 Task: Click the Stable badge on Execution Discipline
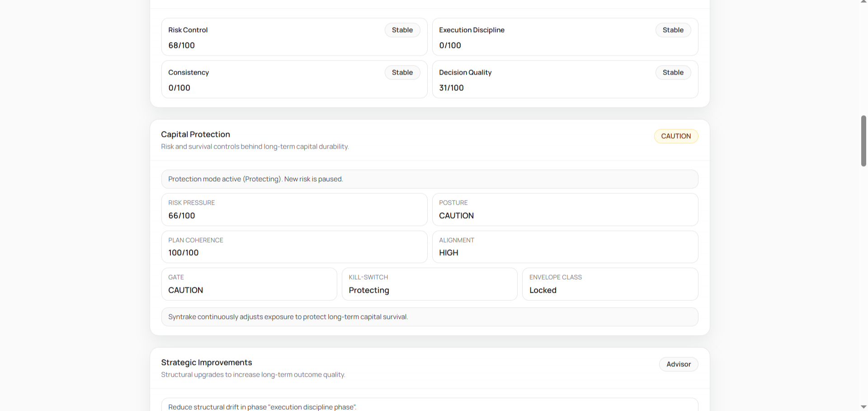pyautogui.click(x=673, y=30)
